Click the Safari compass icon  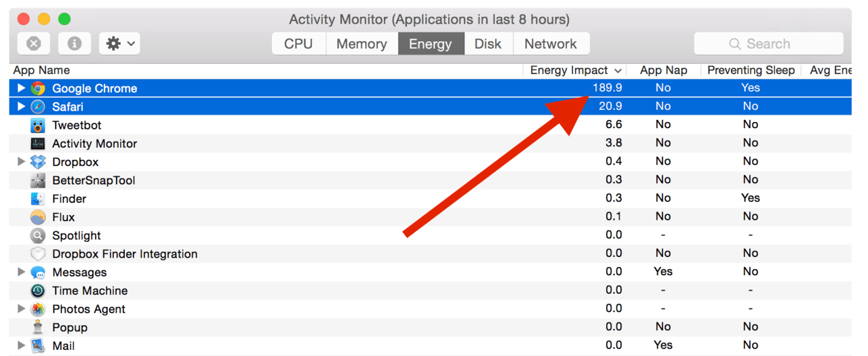coord(38,106)
